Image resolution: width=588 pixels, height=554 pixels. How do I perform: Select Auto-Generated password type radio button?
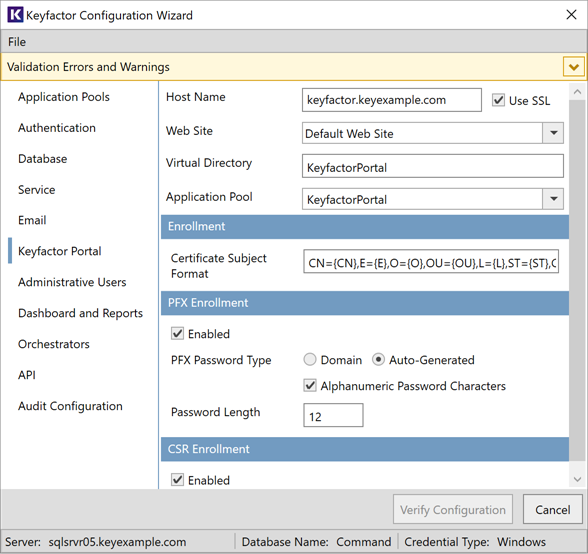(x=378, y=360)
